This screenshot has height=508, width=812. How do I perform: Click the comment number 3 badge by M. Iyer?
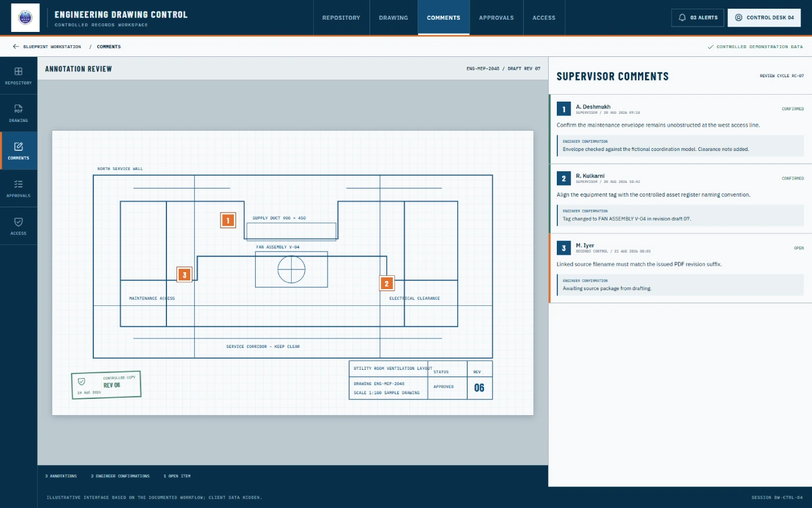[x=564, y=248]
